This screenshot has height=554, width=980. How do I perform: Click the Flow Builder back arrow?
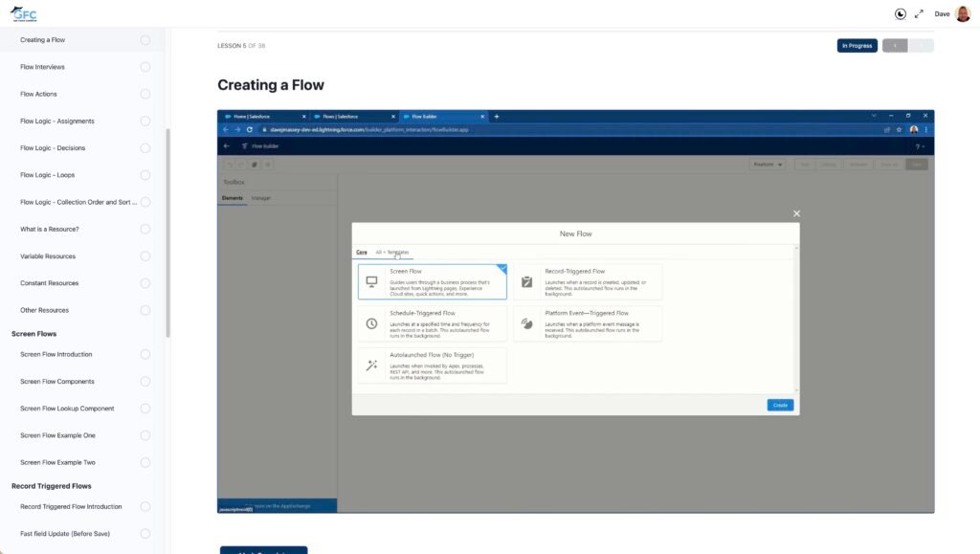[x=226, y=146]
